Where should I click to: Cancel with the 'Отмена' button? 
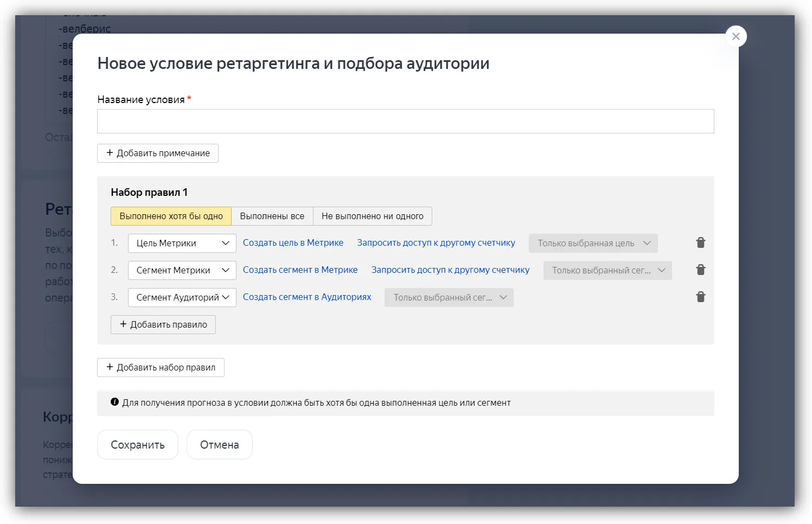coord(220,445)
